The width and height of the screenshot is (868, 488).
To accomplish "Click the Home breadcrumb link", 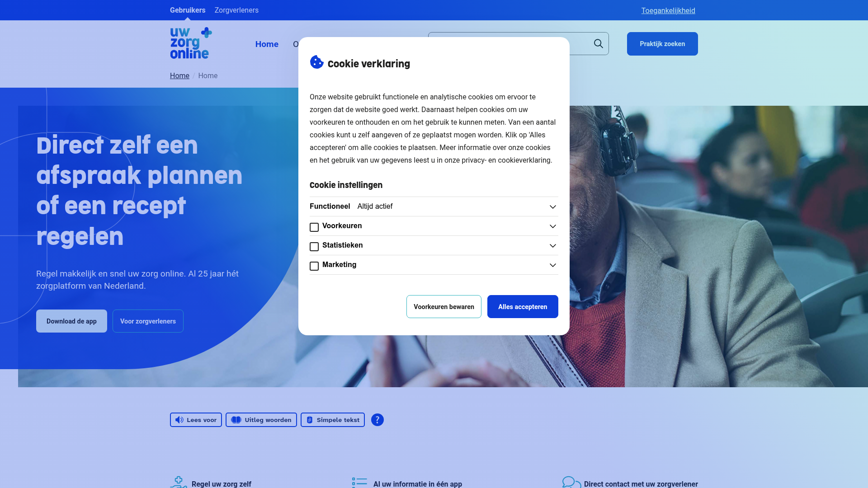I will 179,75.
